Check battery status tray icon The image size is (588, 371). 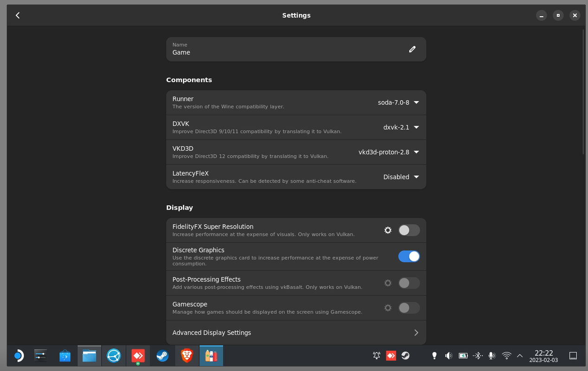click(463, 356)
